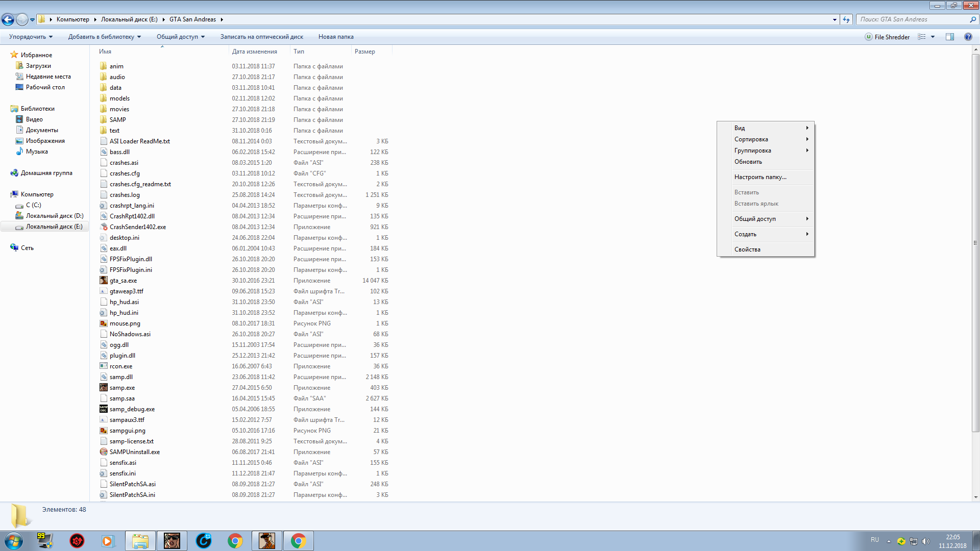The image size is (980, 551).
Task: Open the Вид submenu in the context menu
Action: [x=766, y=128]
